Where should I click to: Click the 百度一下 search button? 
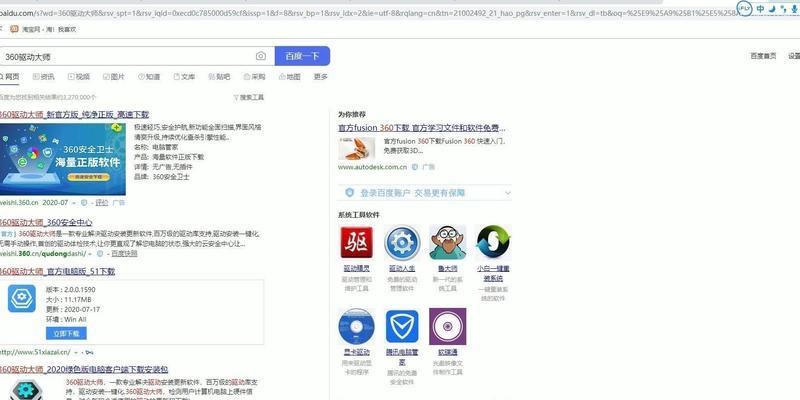pos(302,56)
